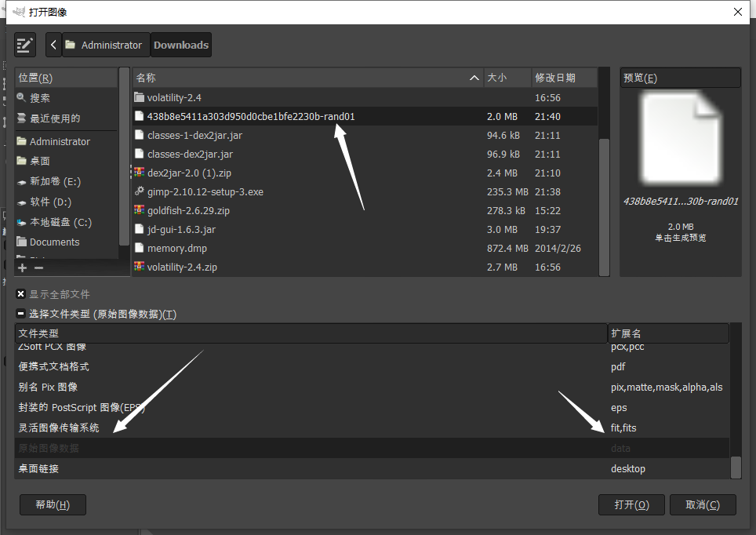Click the places sidebar scrollbar
Image resolution: width=756 pixels, height=535 pixels.
coord(124,157)
